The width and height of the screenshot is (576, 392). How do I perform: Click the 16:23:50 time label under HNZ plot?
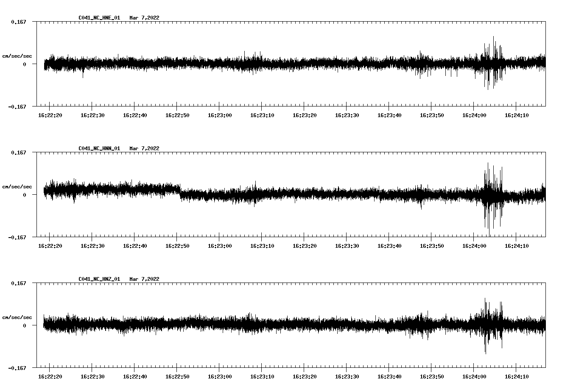point(432,376)
